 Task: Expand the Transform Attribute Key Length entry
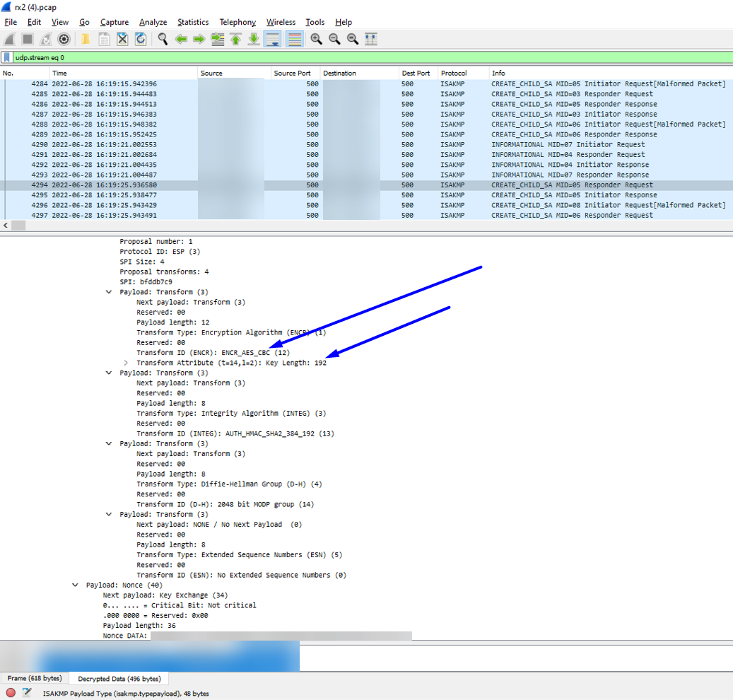[x=126, y=362]
